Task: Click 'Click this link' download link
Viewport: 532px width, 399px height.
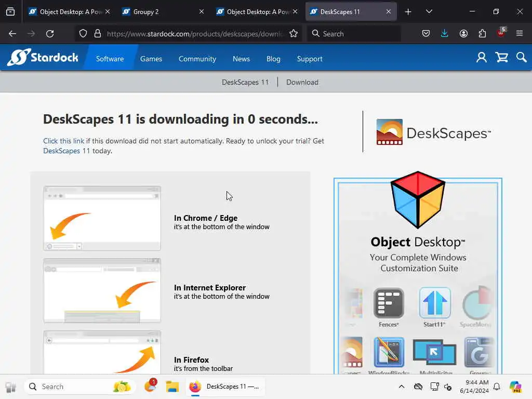Action: [63, 141]
